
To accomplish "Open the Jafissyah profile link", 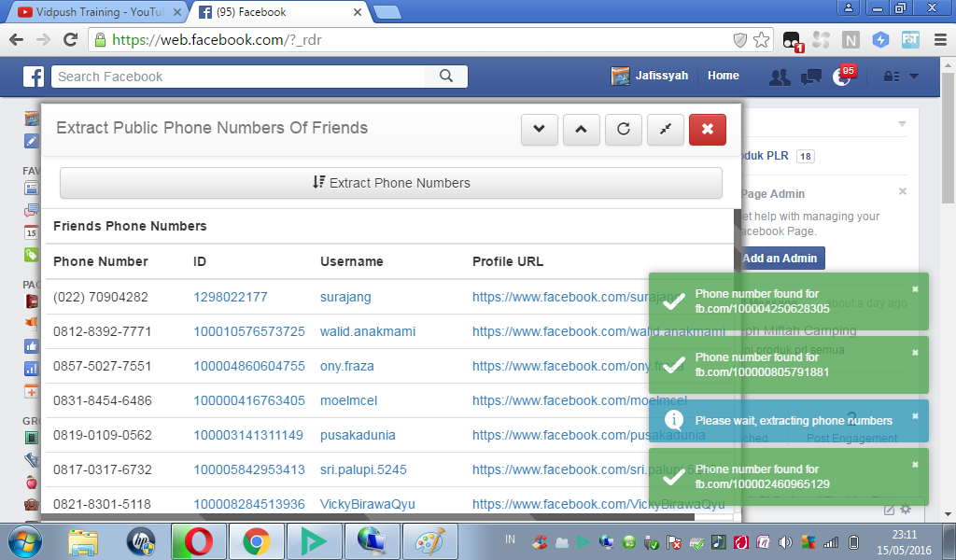I will click(650, 76).
